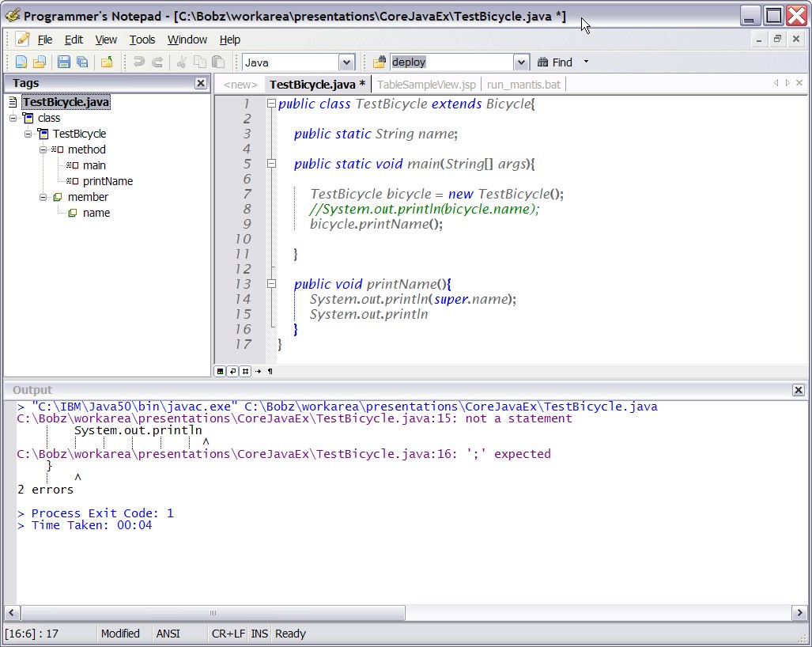812x647 pixels.
Task: Click the application document icon in the menu bar
Action: [x=23, y=40]
